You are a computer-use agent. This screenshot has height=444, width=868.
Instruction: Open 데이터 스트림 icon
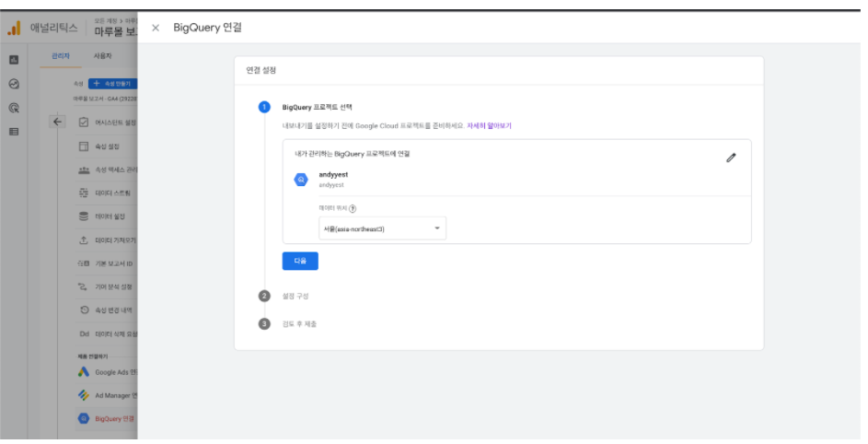[x=84, y=193]
